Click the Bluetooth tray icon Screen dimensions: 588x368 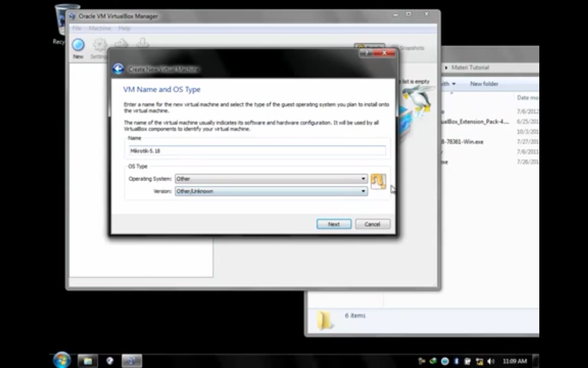(457, 361)
